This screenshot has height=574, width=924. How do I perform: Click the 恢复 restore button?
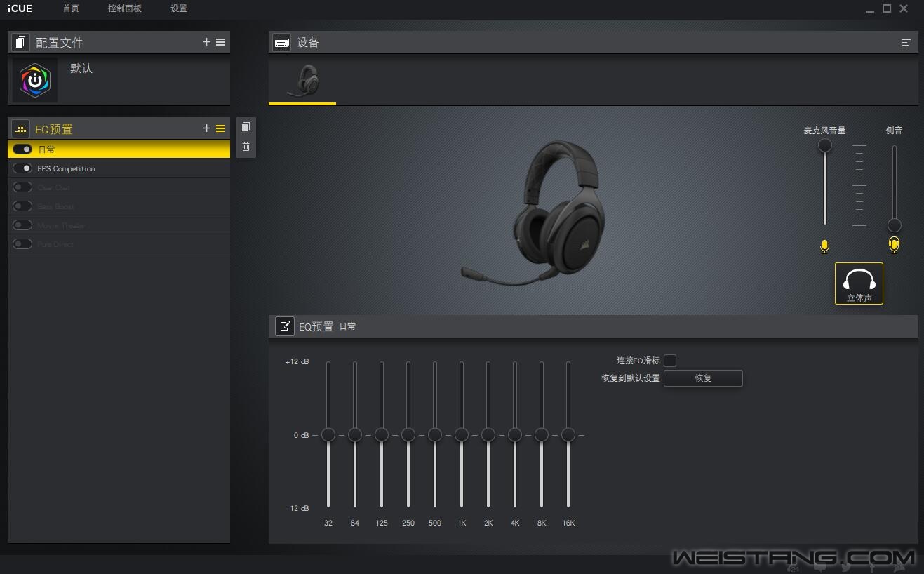tap(703, 378)
